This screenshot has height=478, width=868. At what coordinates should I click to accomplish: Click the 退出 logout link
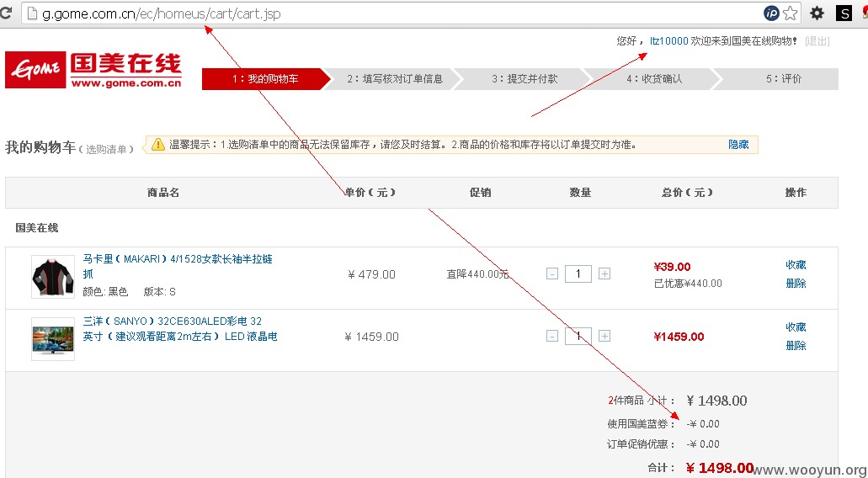point(817,41)
